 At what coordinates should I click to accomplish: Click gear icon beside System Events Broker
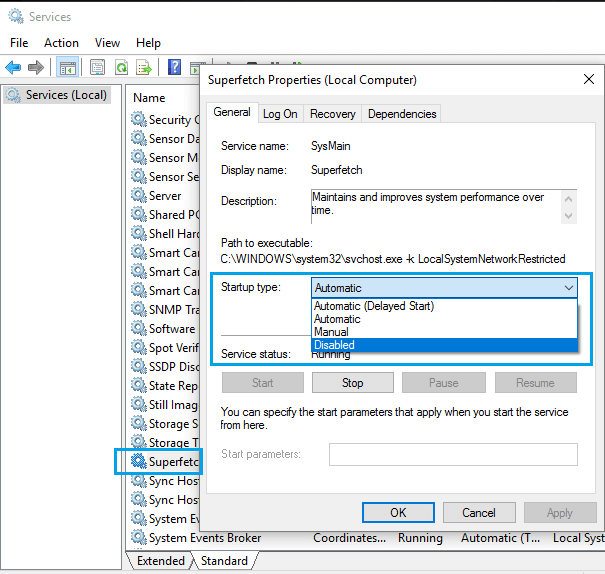[x=139, y=537]
